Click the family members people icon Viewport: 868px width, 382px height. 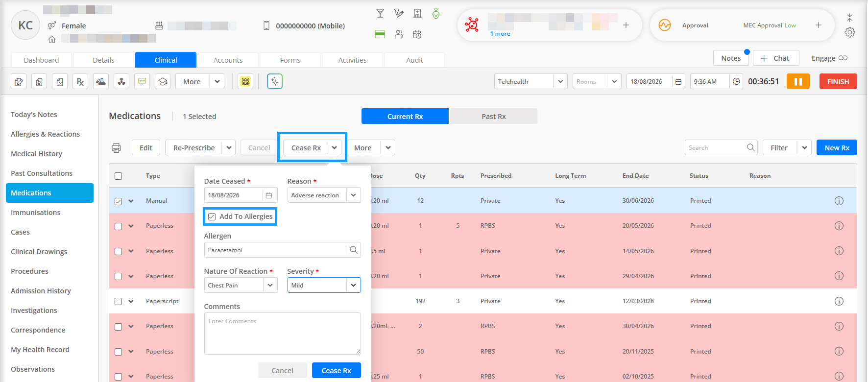[x=399, y=34]
